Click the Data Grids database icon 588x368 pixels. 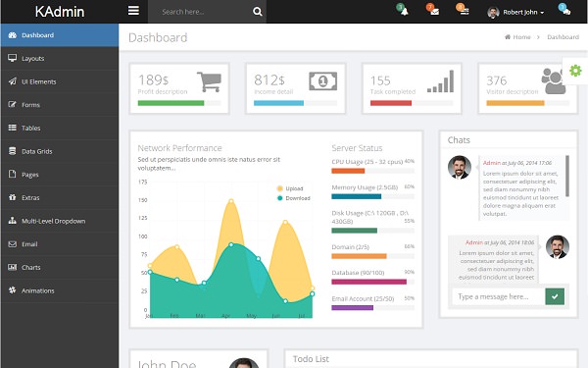(x=13, y=151)
